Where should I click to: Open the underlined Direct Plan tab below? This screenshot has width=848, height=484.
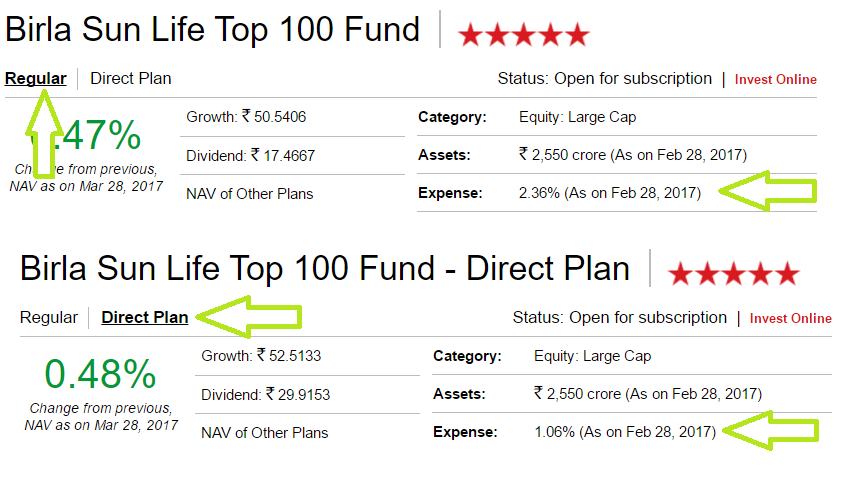pos(144,317)
